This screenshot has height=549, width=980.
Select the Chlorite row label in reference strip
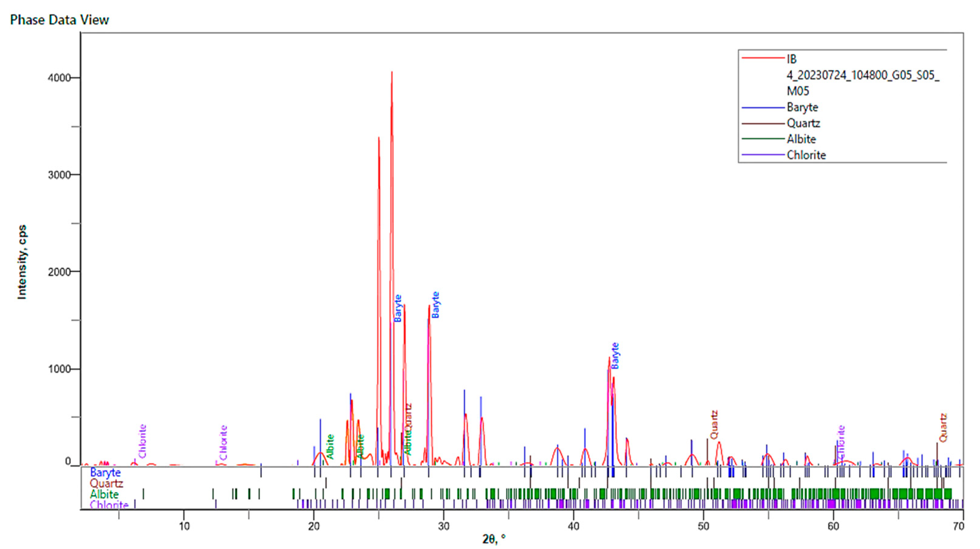[109, 505]
